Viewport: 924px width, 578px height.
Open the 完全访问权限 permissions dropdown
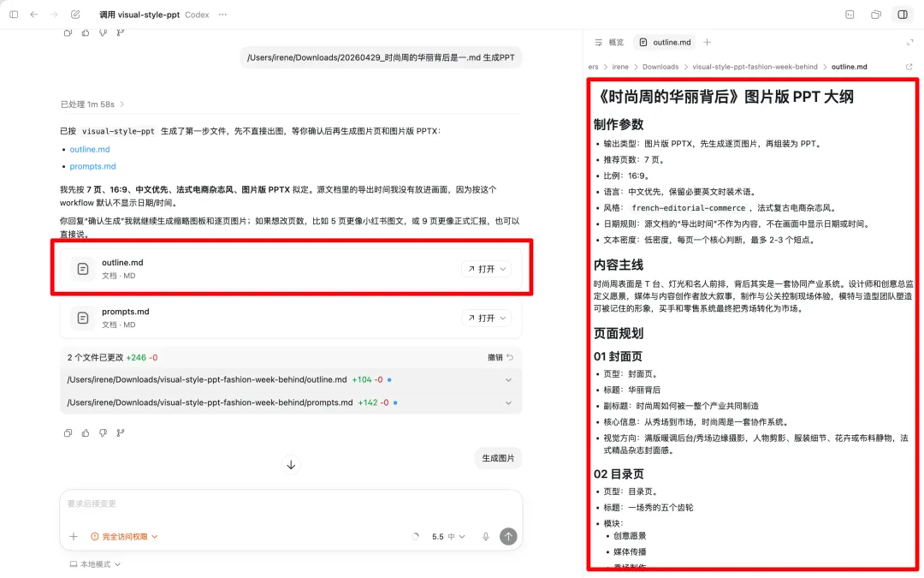125,537
